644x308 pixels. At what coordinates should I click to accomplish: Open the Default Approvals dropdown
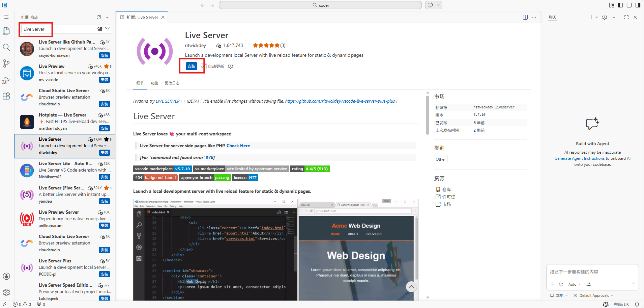pyautogui.click(x=594, y=296)
